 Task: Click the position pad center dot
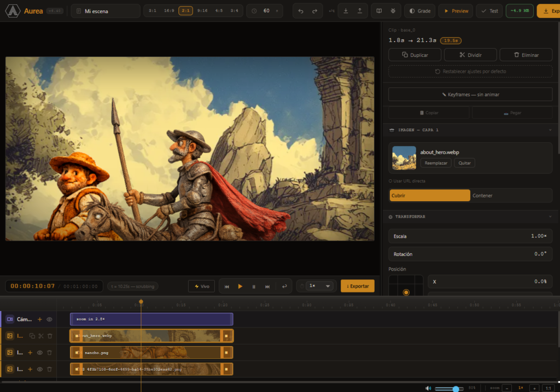pos(406,292)
